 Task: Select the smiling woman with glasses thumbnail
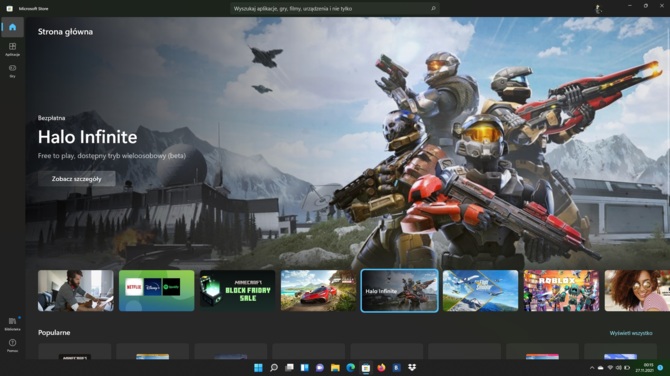pyautogui.click(x=637, y=291)
